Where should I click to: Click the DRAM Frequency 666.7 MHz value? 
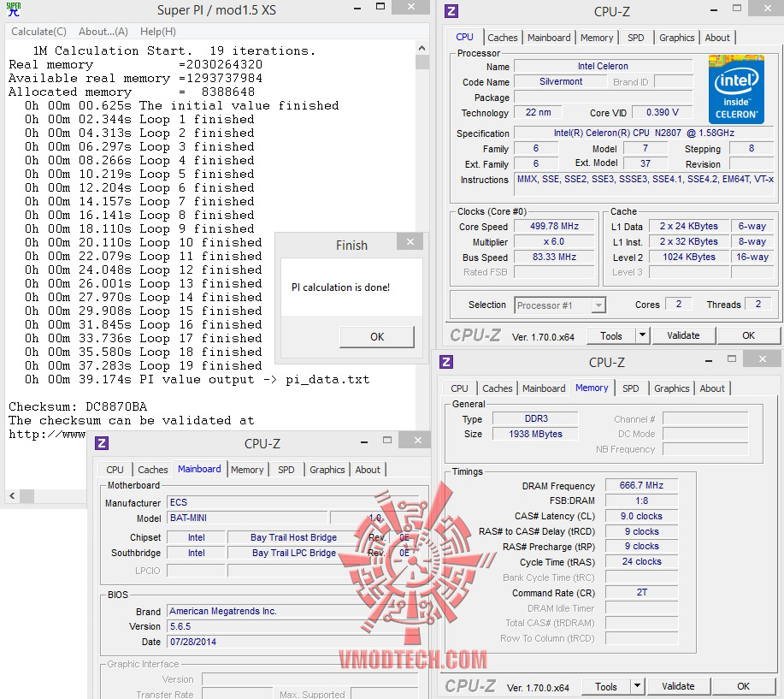pos(641,485)
